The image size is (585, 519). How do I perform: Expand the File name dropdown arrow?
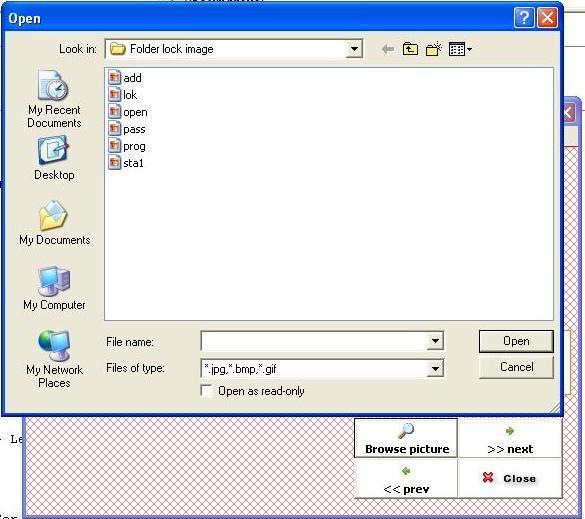435,341
